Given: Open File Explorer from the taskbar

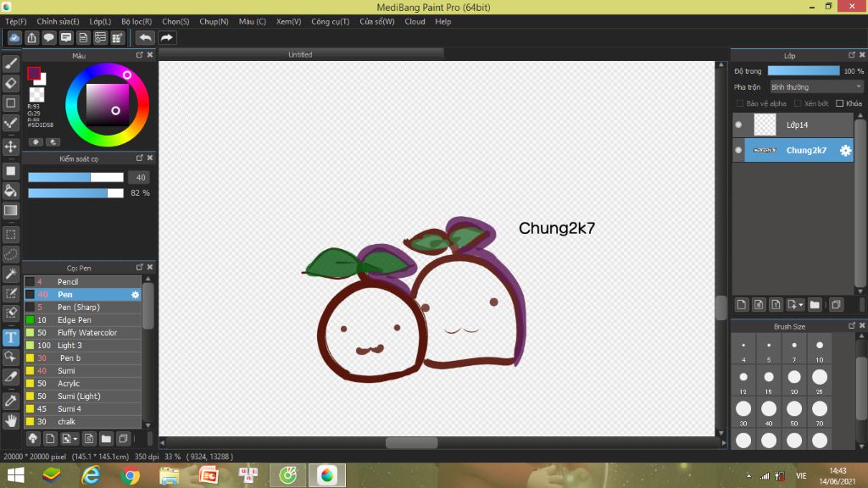Looking at the screenshot, I should 170,475.
